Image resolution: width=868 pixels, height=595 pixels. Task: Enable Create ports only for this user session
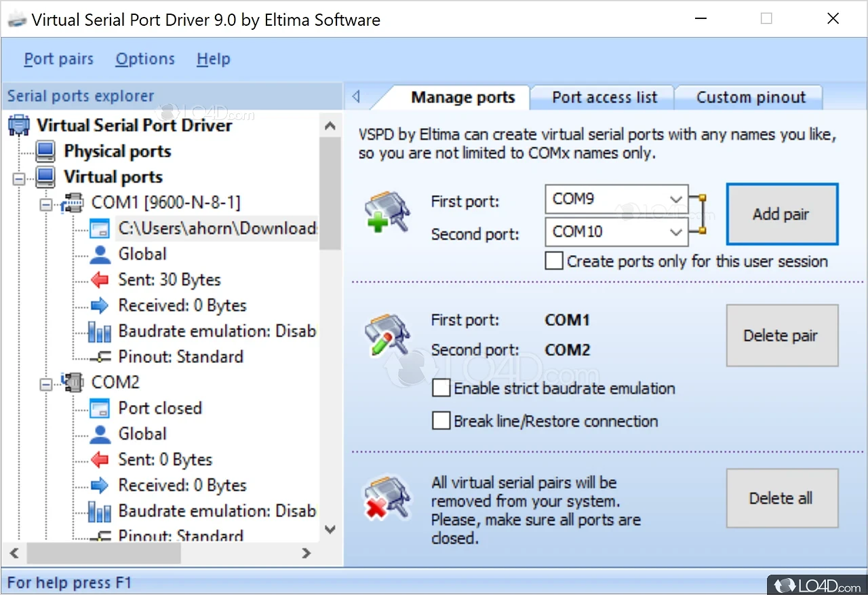pos(554,261)
